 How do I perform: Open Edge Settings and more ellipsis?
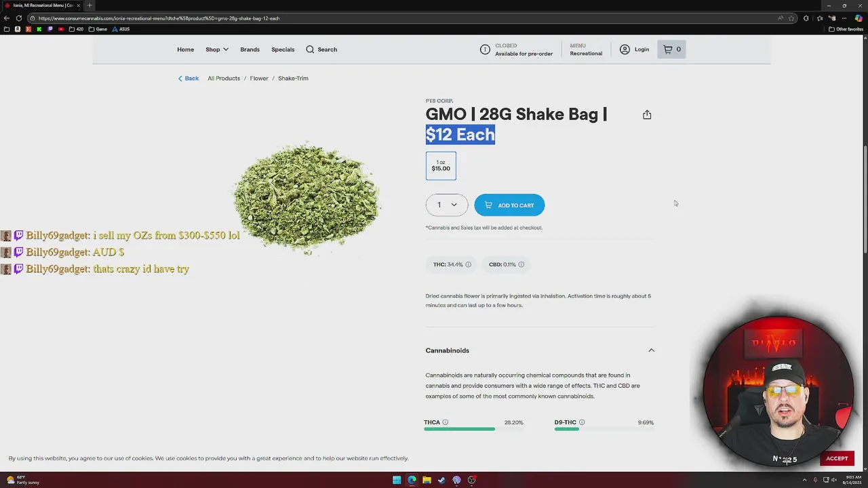point(846,18)
